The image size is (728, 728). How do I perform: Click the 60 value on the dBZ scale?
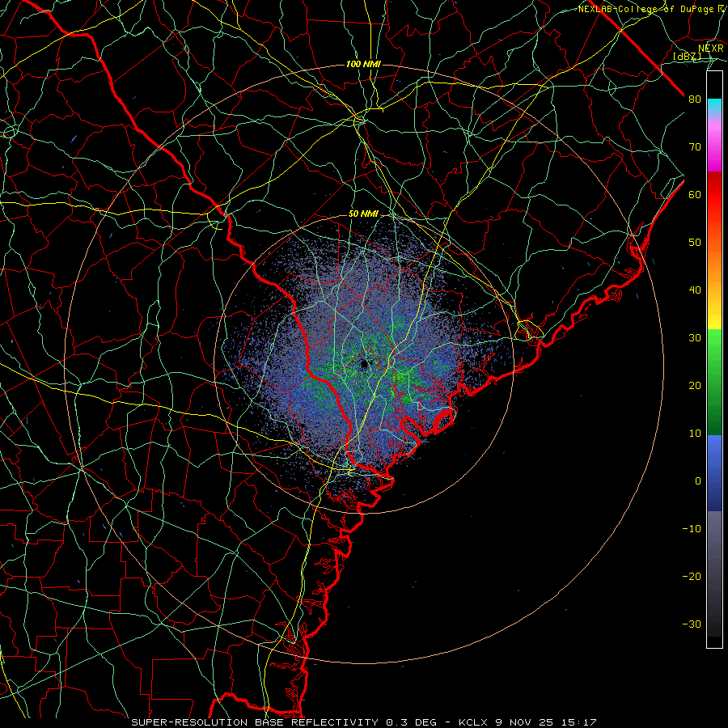(x=695, y=194)
